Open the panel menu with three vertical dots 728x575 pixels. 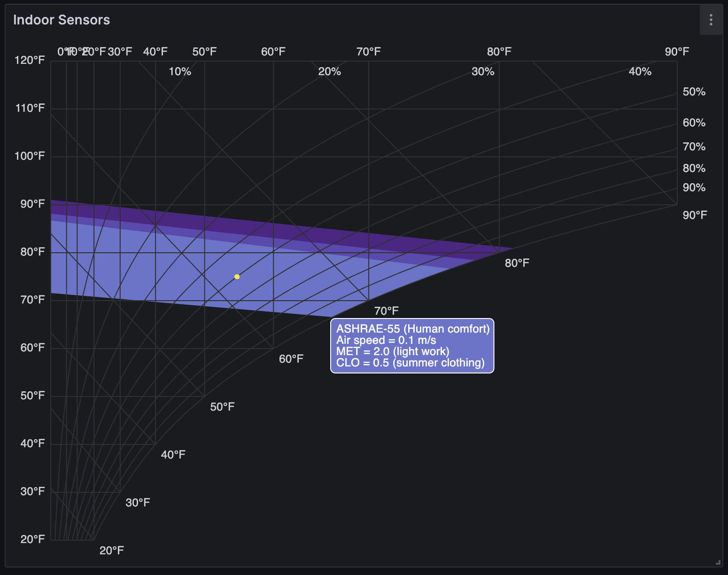click(x=711, y=20)
